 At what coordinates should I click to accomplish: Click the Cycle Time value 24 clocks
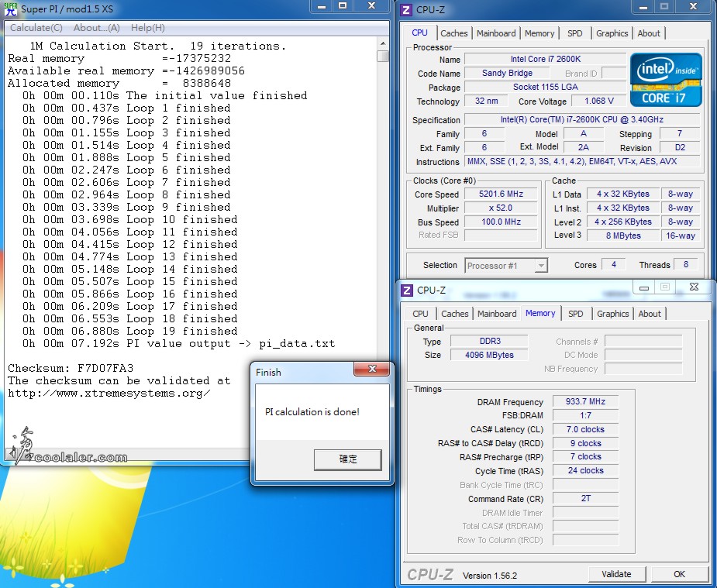585,470
